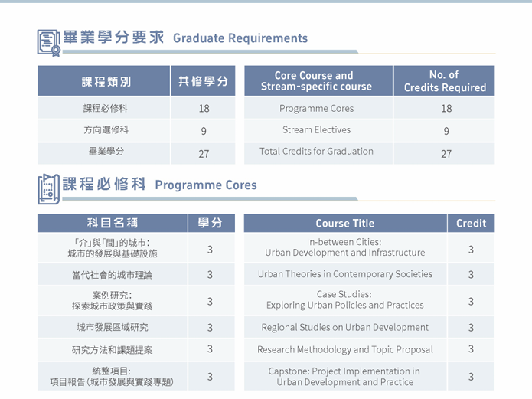Click 學分 value 3 beside 案例研究
The width and height of the screenshot is (532, 399).
(211, 301)
